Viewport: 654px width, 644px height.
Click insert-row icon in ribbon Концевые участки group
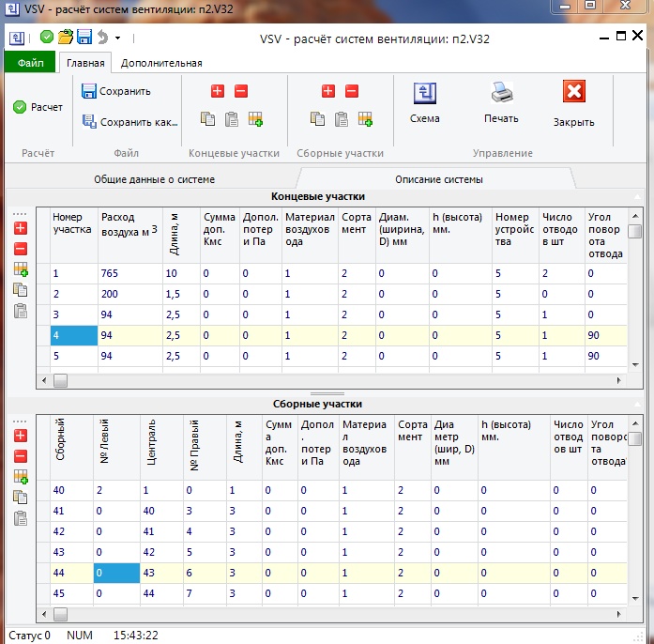[x=254, y=119]
